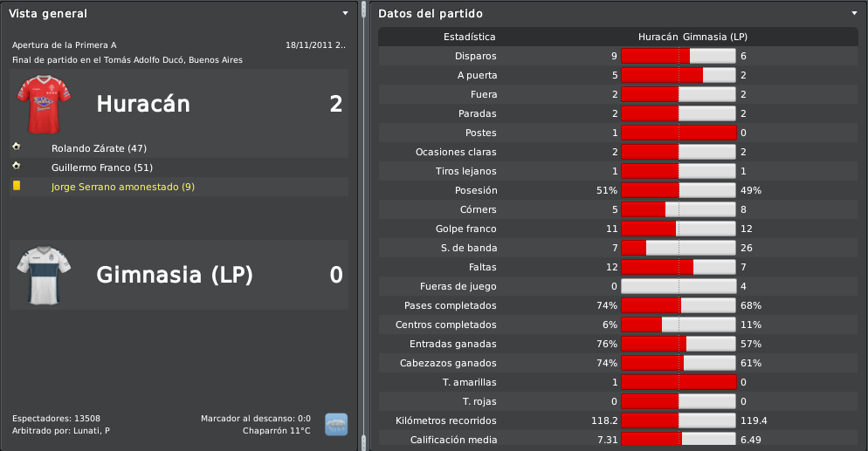Viewport: 868px width, 451px height.
Task: Open the Datos del partido panel dropdown arrow
Action: click(x=855, y=13)
